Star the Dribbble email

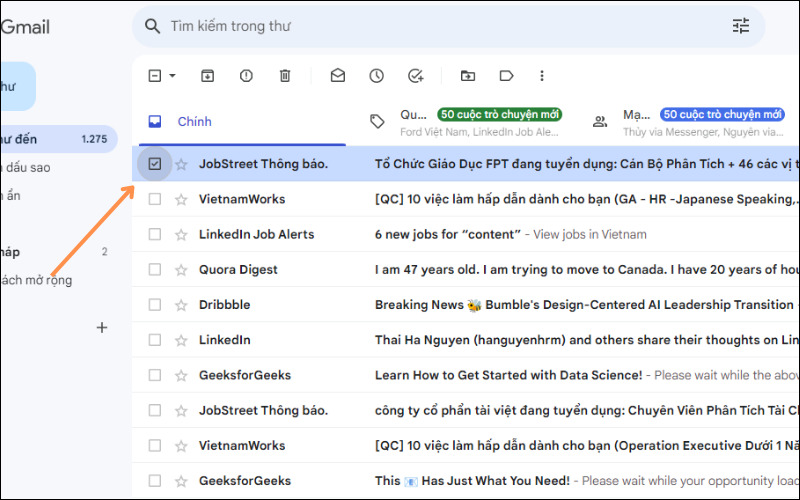(181, 305)
